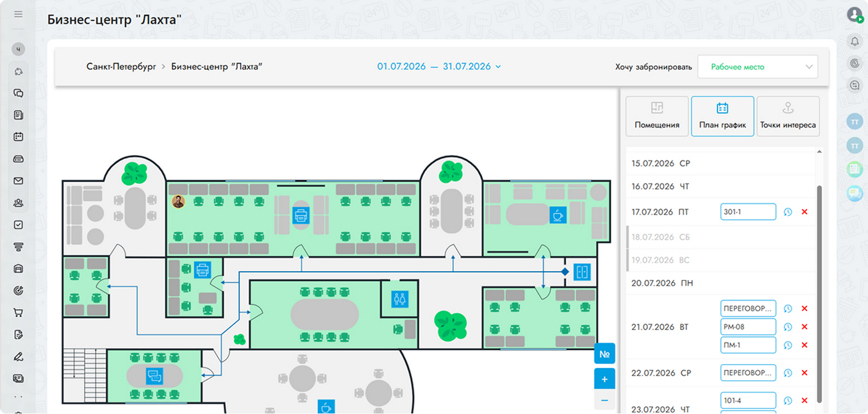Open the calendar icon in left sidebar
Screen dimensions: 868x414
(x=18, y=137)
